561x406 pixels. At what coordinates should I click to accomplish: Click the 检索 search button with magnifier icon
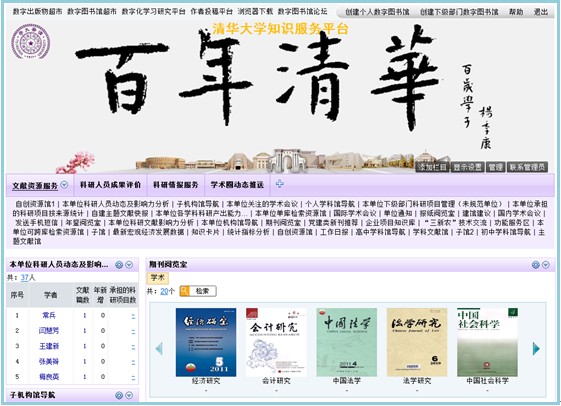[x=198, y=291]
